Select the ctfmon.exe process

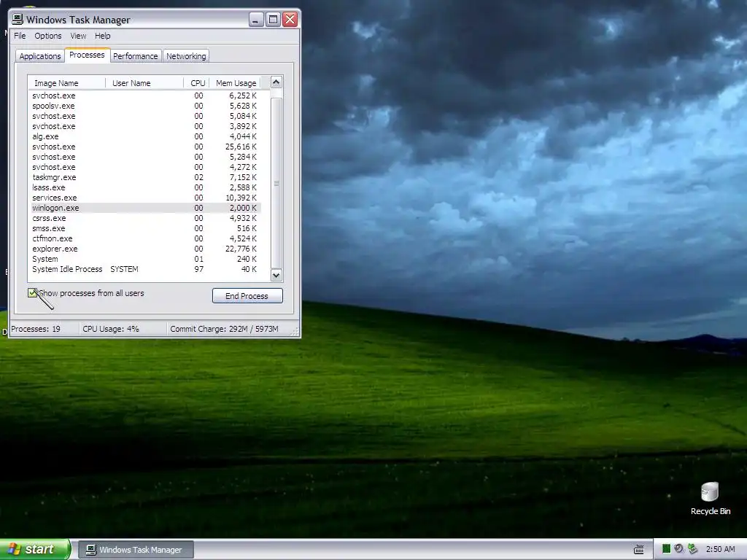point(145,238)
